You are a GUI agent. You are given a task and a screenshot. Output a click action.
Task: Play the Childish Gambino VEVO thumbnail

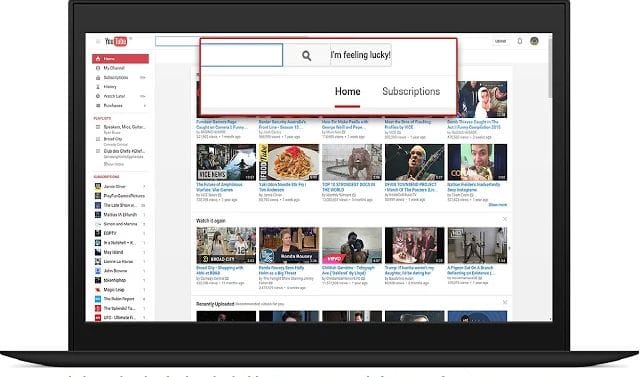tap(352, 245)
